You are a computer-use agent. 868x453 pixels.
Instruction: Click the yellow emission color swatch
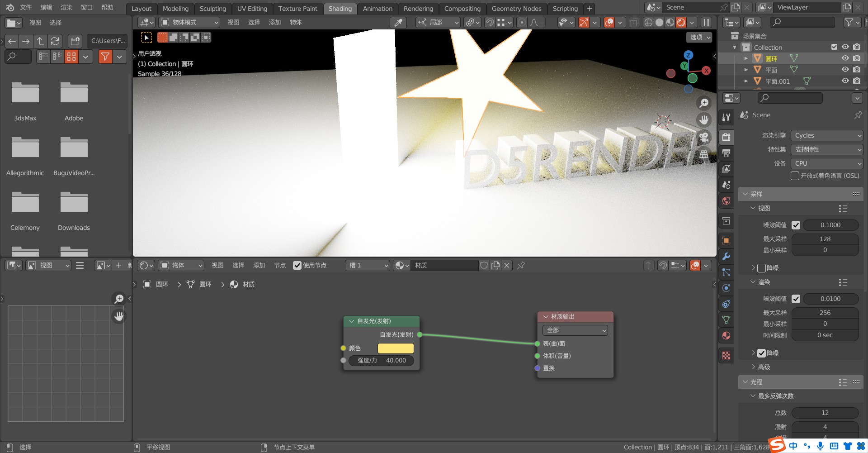[x=396, y=348]
